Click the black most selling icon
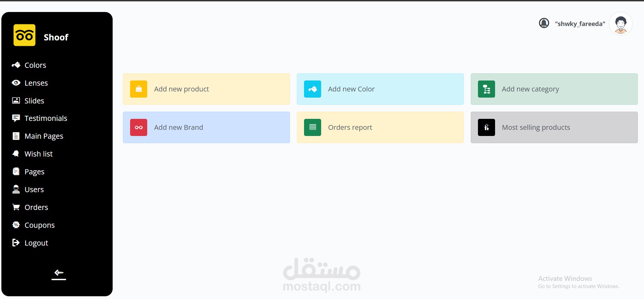This screenshot has height=299, width=644. pos(487,127)
